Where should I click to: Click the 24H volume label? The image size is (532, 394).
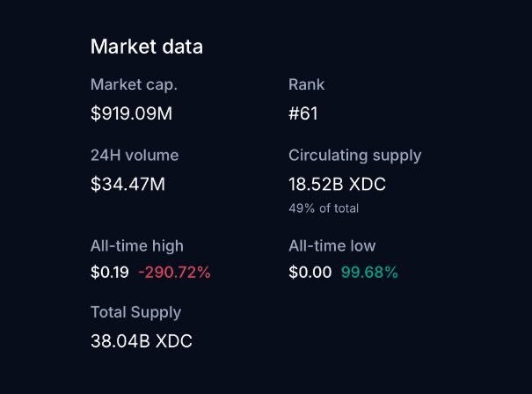click(x=135, y=156)
